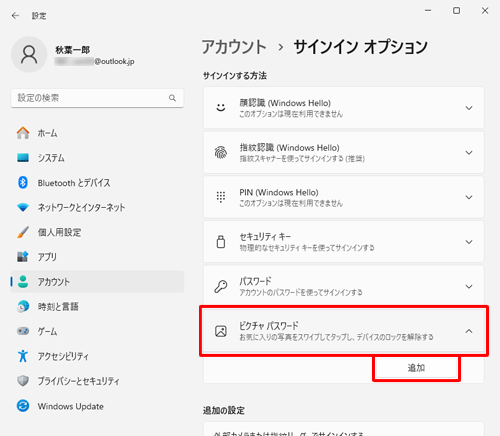500x436 pixels.
Task: Expand the パスワード section chevron
Action: 469,287
